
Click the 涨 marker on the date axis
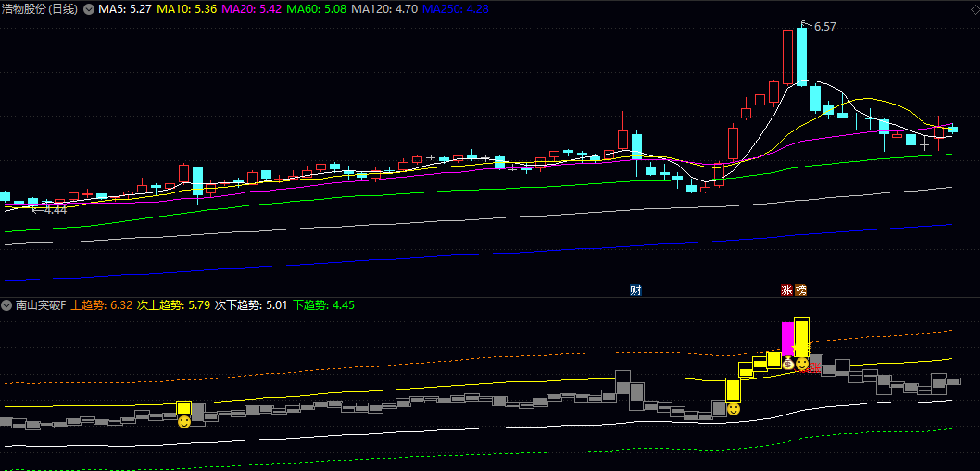787,291
